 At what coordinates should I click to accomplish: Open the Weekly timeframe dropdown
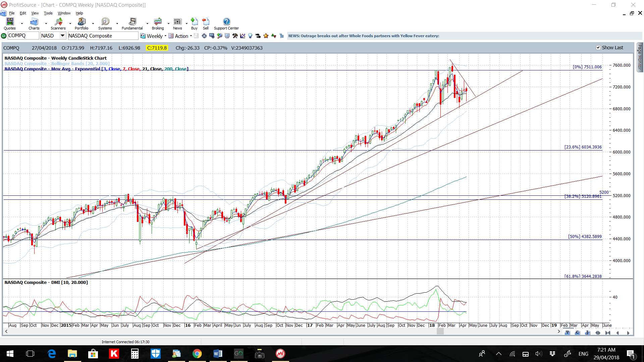(165, 36)
